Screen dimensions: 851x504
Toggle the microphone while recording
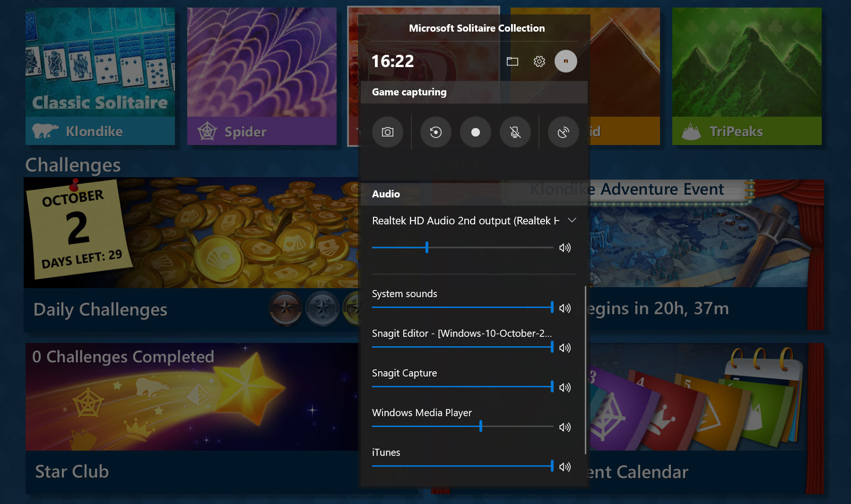(515, 132)
